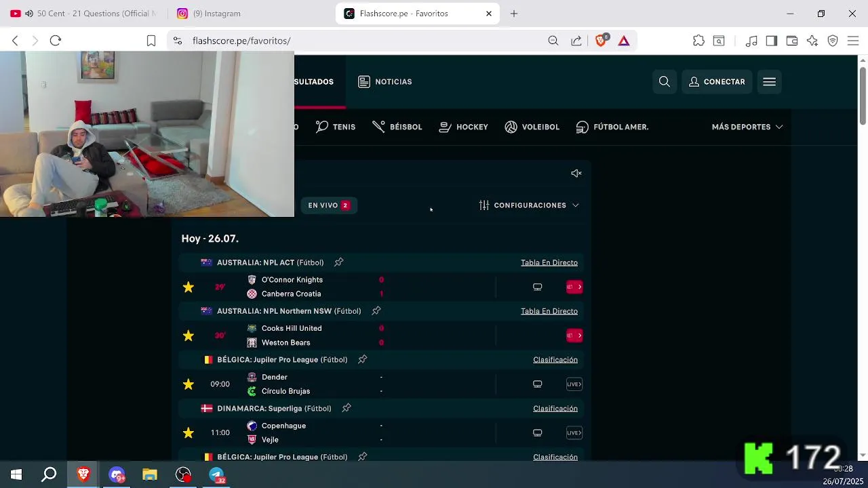Toggle the browser sidebar panel
Image resolution: width=868 pixels, height=488 pixels.
point(772,41)
